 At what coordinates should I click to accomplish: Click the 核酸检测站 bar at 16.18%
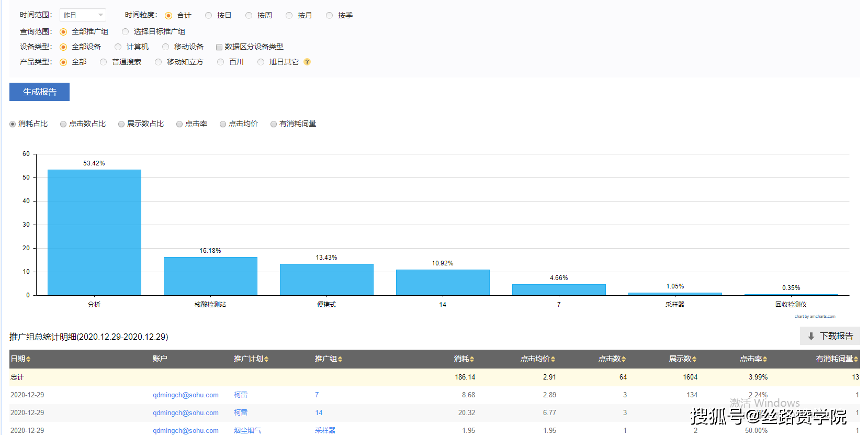tap(210, 276)
